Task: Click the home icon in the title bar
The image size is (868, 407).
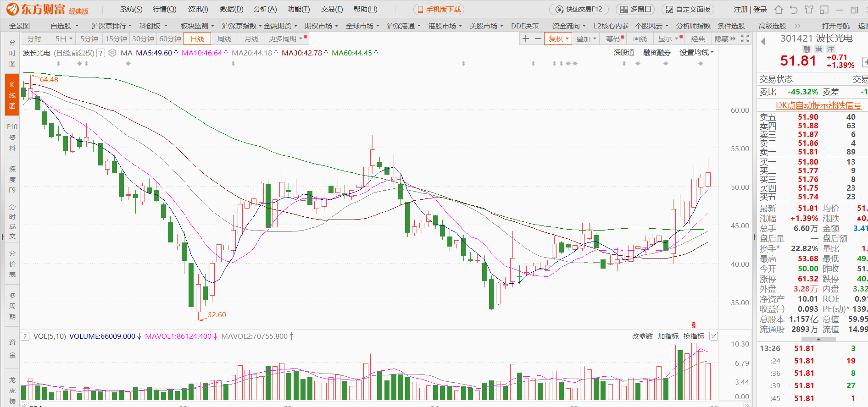Action: point(779,10)
